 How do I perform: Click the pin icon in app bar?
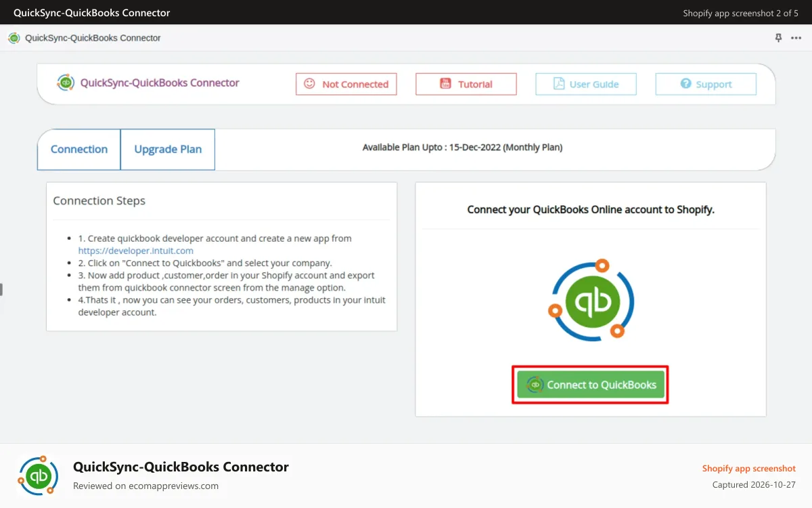point(778,38)
